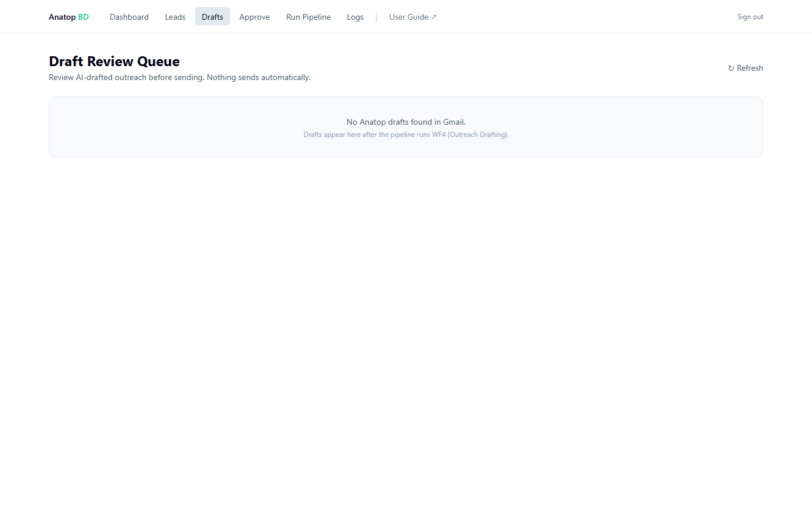The image size is (812, 522).
Task: Click the Draft Review Queue heading
Action: (114, 61)
